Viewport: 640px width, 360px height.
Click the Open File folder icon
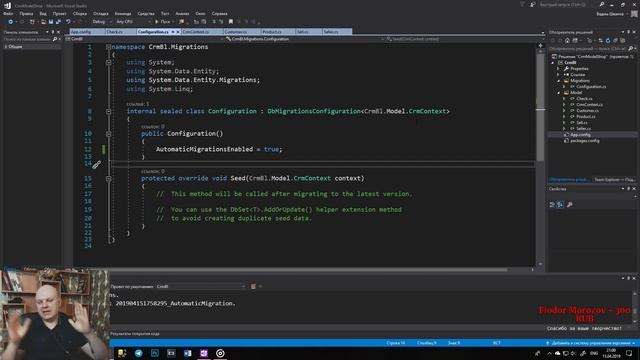[43, 22]
